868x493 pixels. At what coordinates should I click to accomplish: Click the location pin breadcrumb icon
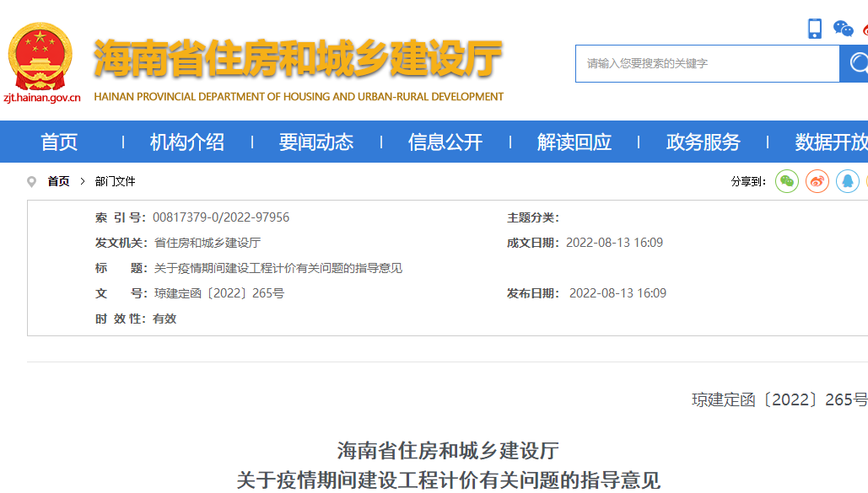(x=32, y=182)
